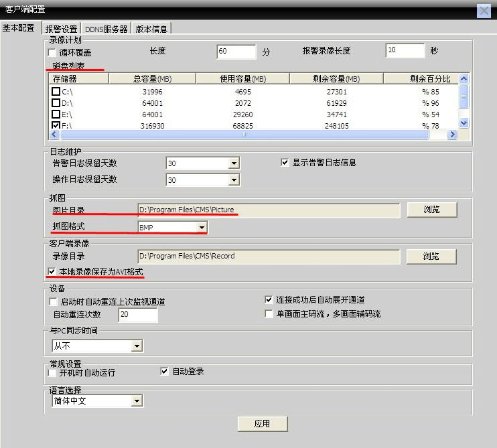Enable the 循环覆盖 checkbox
The image size is (497, 448).
[52, 52]
